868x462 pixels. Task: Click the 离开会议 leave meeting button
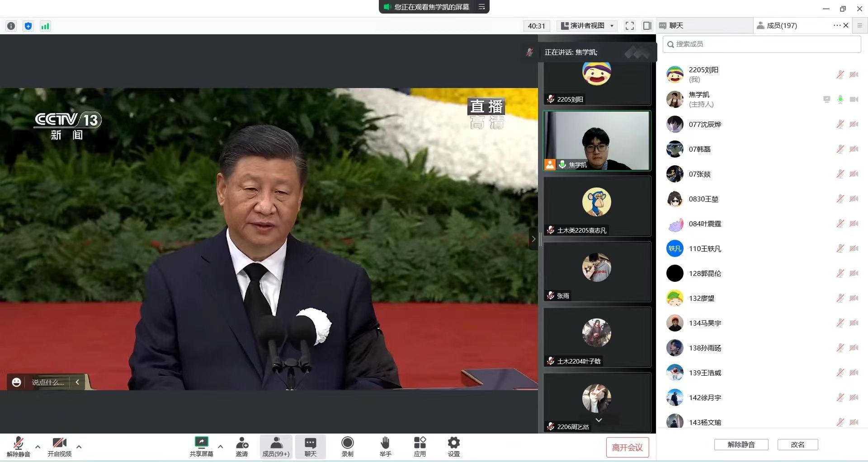[x=627, y=447]
